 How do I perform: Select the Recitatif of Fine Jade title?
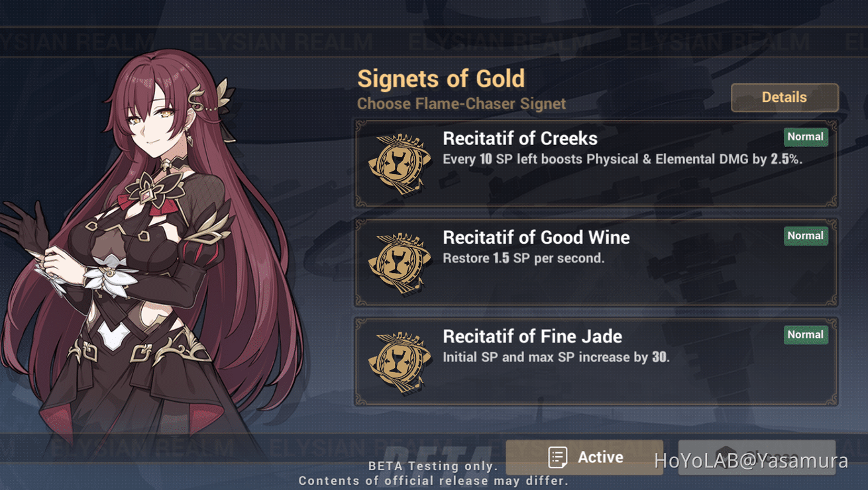coord(532,336)
